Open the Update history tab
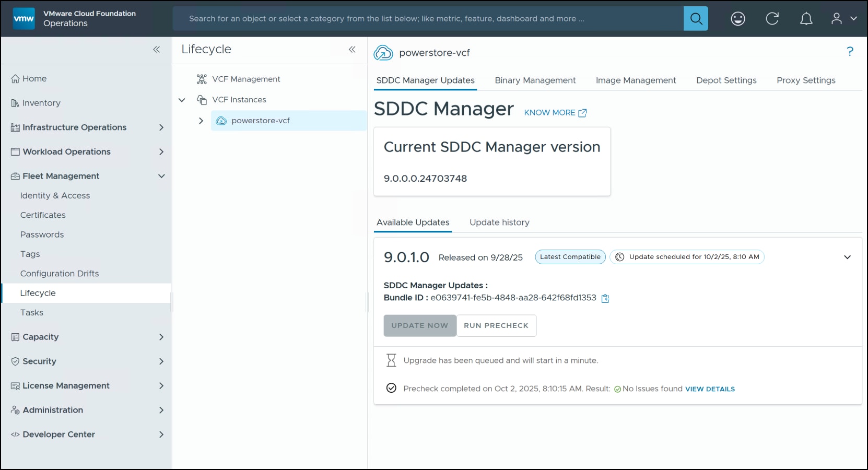This screenshot has width=868, height=470. pos(499,222)
